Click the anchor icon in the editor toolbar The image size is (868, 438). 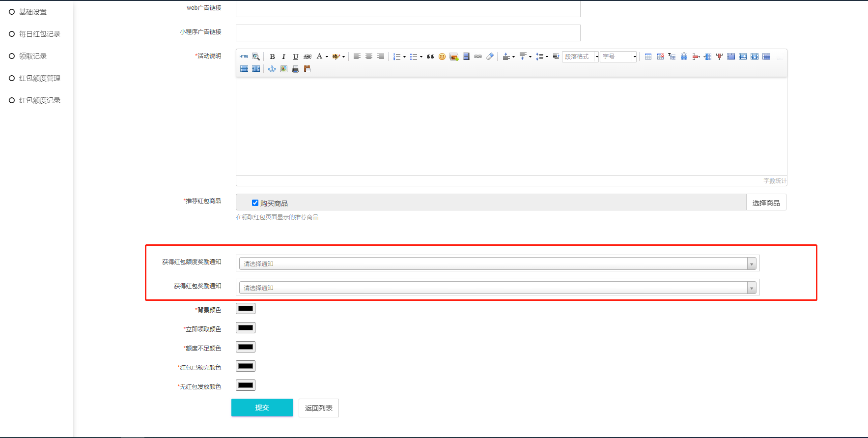click(x=272, y=69)
